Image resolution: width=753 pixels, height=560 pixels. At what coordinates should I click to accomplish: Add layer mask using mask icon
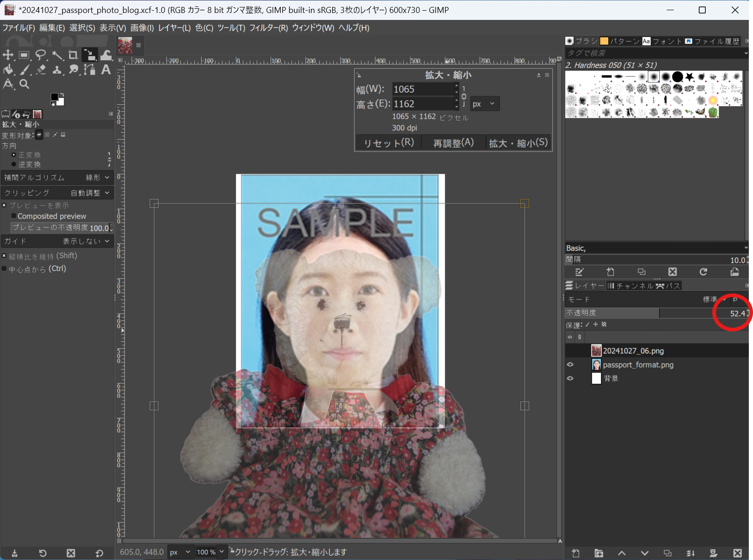[x=714, y=553]
